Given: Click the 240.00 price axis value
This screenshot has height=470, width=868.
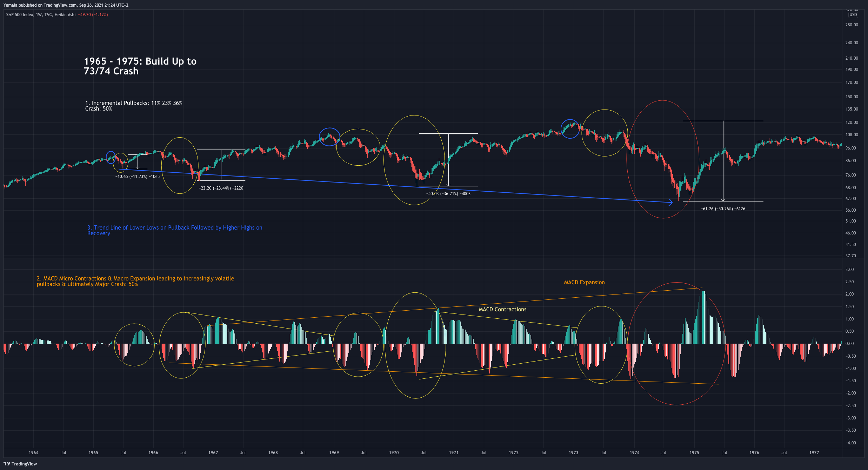Looking at the screenshot, I should (x=852, y=43).
